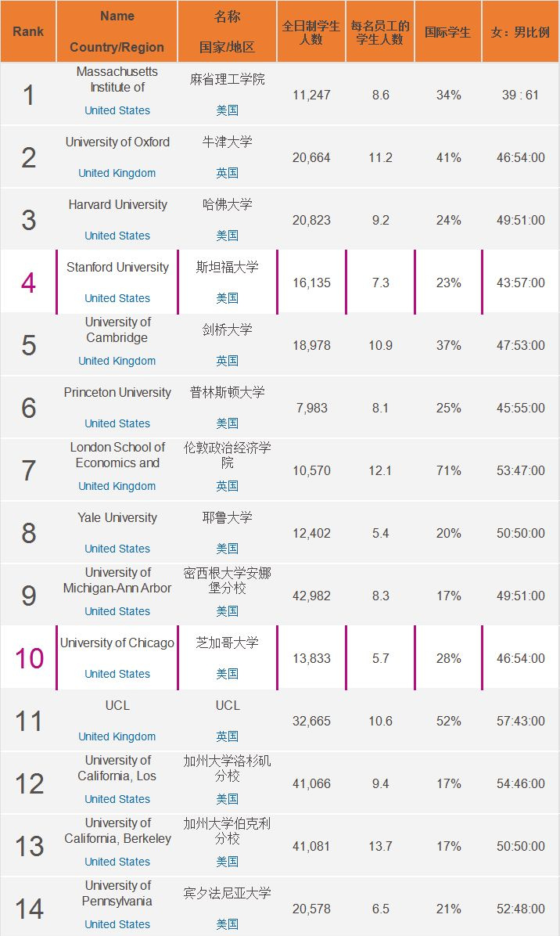Click the 美国 link under 斯坦福大学

pos(228,298)
